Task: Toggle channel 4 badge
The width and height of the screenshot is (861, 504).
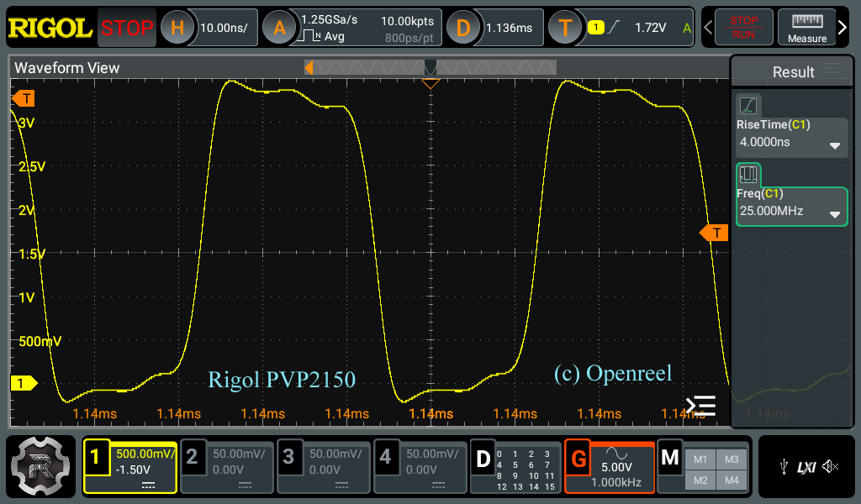Action: (385, 457)
